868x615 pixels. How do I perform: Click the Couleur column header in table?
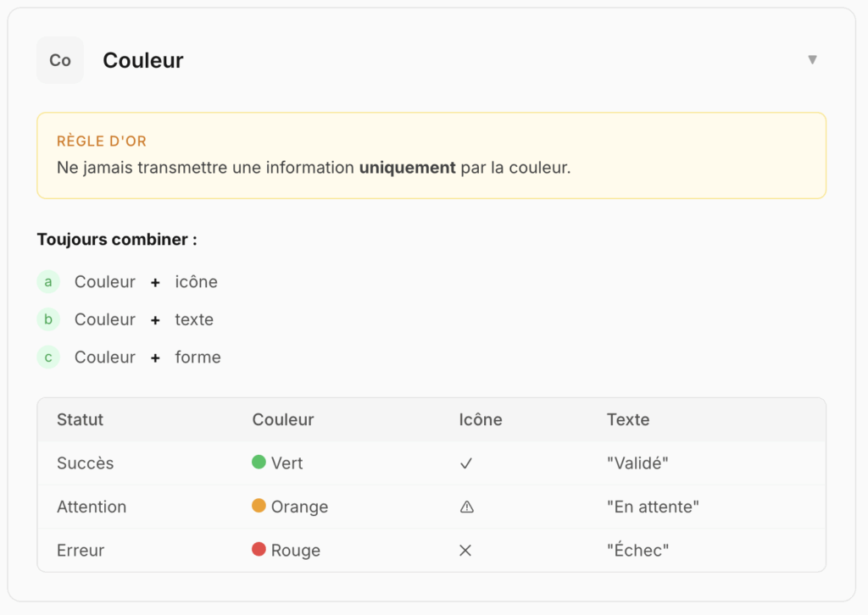[x=283, y=419]
